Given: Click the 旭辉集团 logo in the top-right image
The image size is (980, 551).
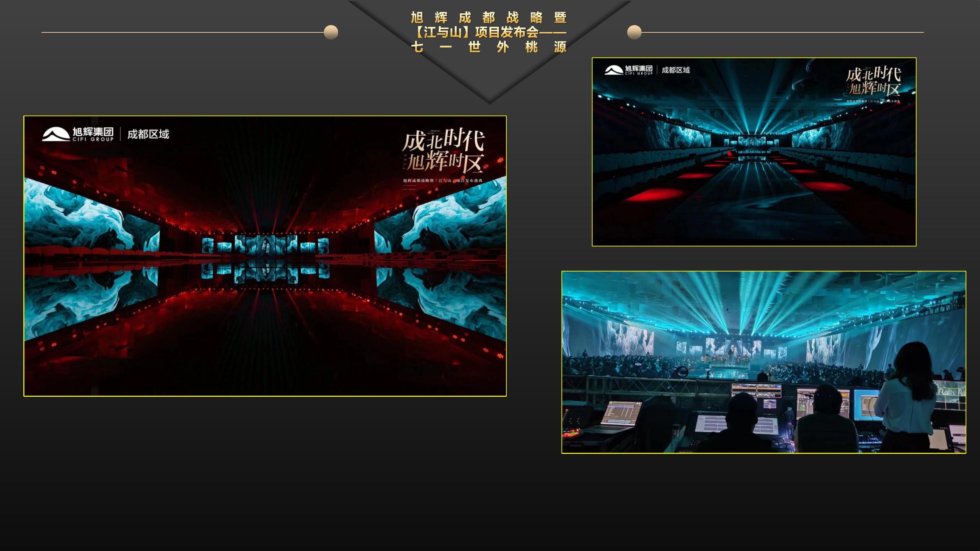Looking at the screenshot, I should (629, 70).
